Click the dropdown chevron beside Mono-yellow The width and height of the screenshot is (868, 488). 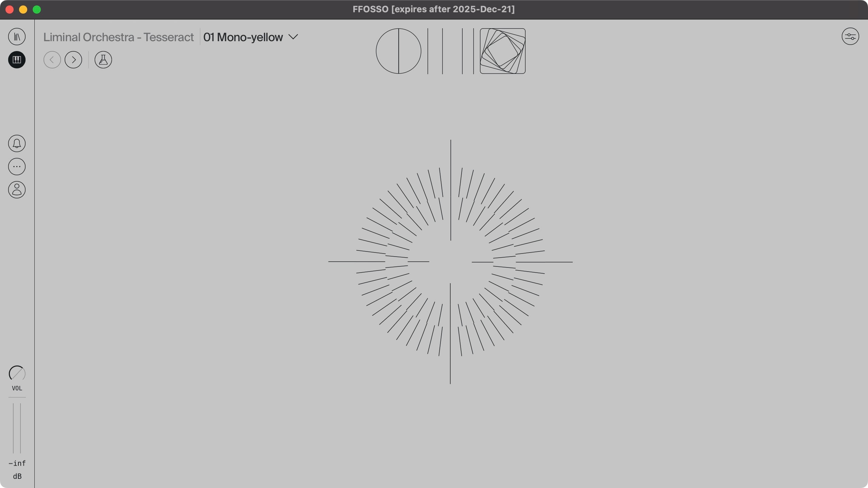(293, 37)
